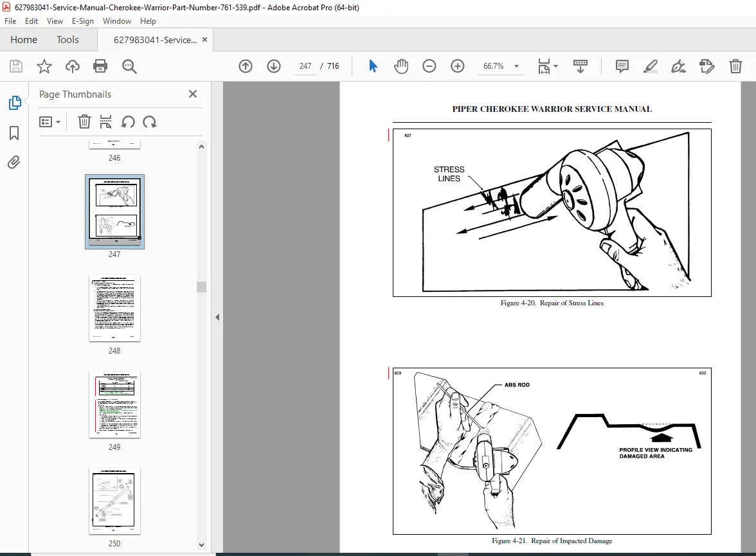This screenshot has height=556, width=756.
Task: Open the zoom level dropdown at 66.7%
Action: (516, 66)
